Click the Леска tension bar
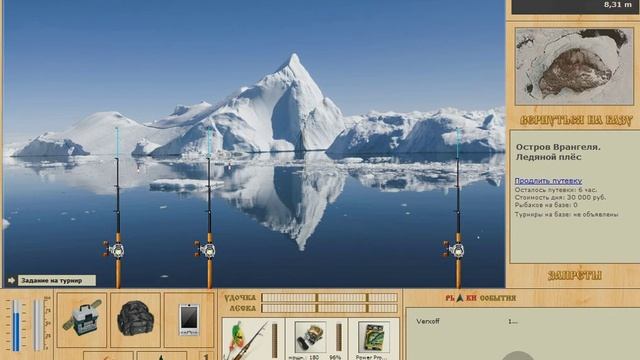Screen dimensions: 640x360 (x=329, y=308)
